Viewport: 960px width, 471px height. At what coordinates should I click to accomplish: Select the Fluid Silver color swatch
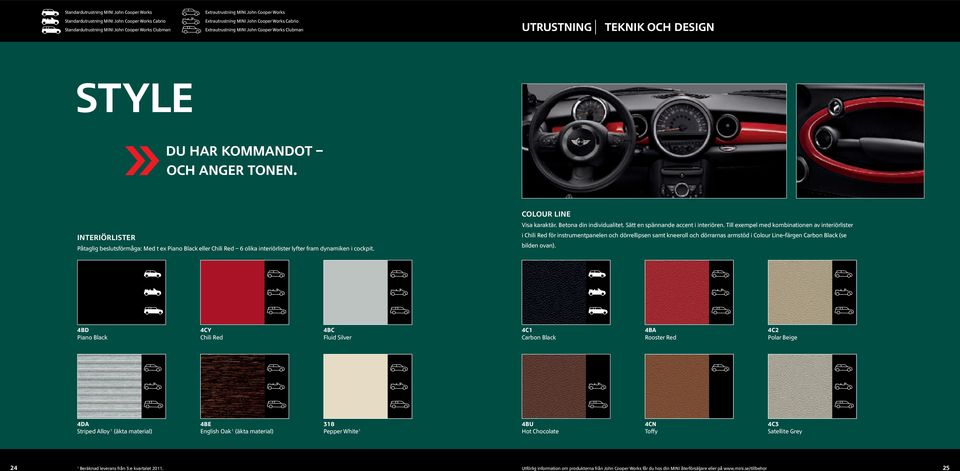pos(367,292)
